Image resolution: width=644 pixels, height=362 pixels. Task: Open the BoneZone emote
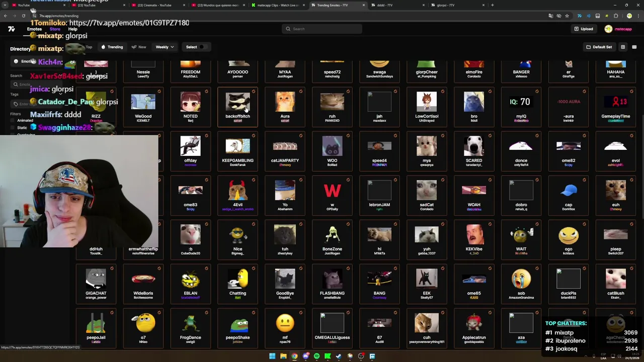click(332, 239)
